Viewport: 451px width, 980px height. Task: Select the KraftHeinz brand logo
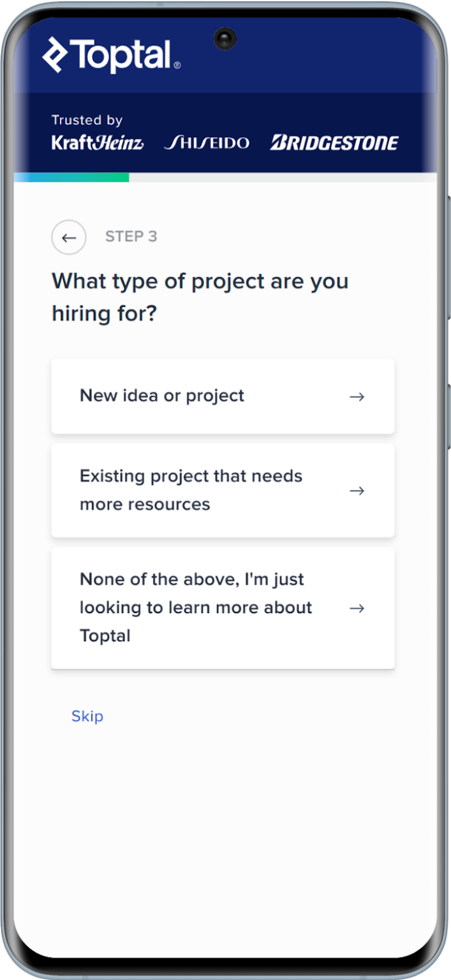pos(98,143)
